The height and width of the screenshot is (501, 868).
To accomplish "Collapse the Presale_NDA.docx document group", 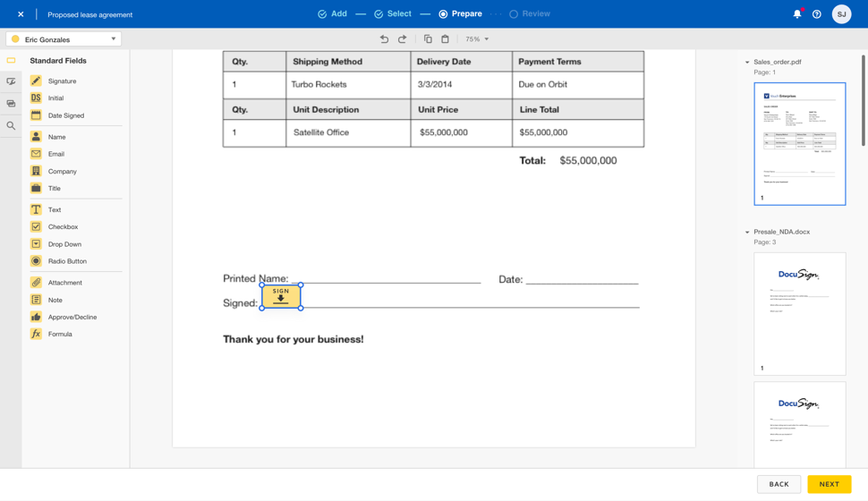I will pos(747,232).
